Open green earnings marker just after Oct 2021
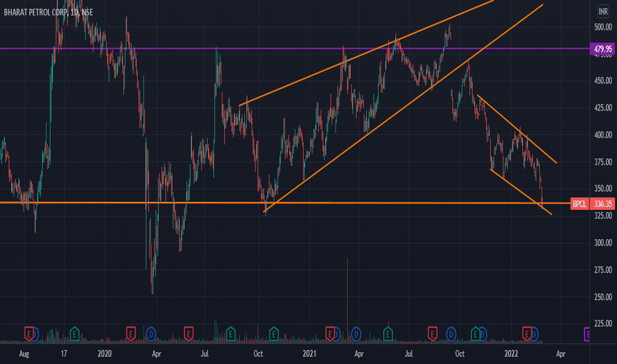The height and width of the screenshot is (364, 617). (x=475, y=334)
